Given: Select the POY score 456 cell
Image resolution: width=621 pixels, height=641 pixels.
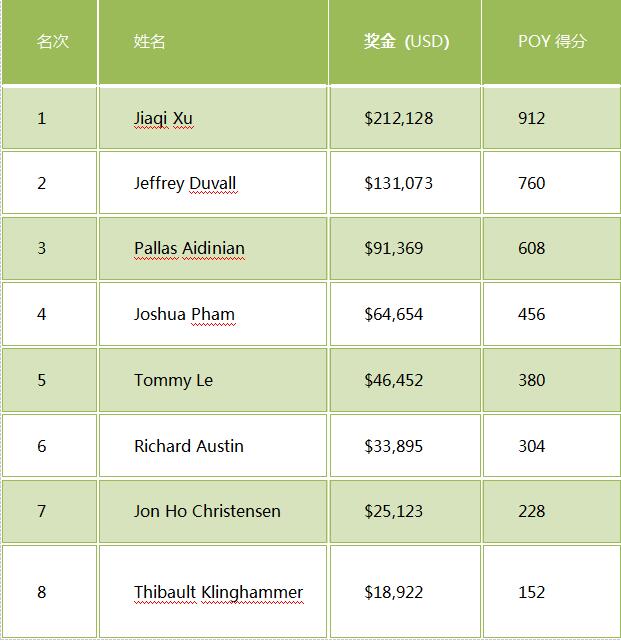Looking at the screenshot, I should point(552,314).
